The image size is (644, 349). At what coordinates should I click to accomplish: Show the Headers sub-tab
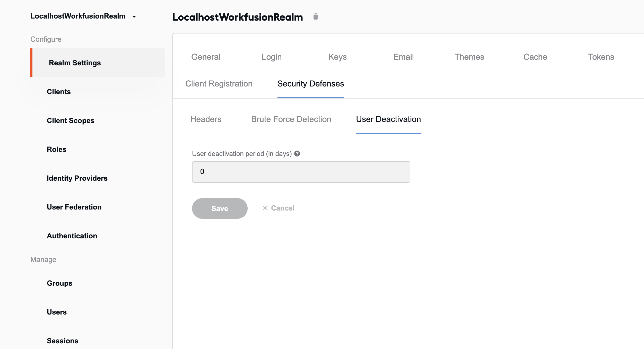(x=206, y=119)
